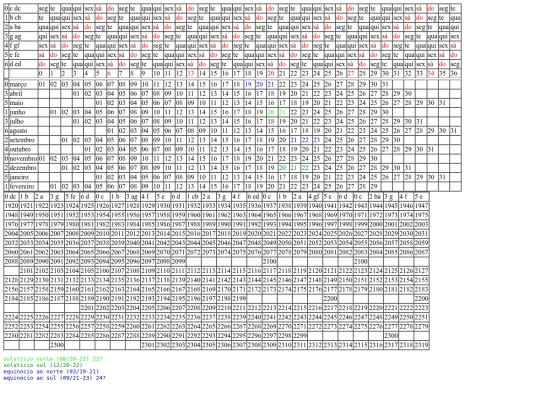540x405 pixels.
Task: Select blue day 21 in the março row
Action: tap(271, 84)
